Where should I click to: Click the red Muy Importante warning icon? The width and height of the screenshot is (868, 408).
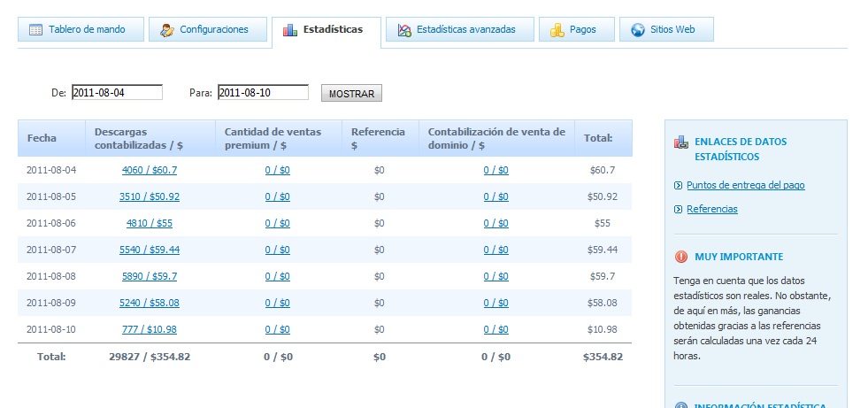tap(680, 257)
